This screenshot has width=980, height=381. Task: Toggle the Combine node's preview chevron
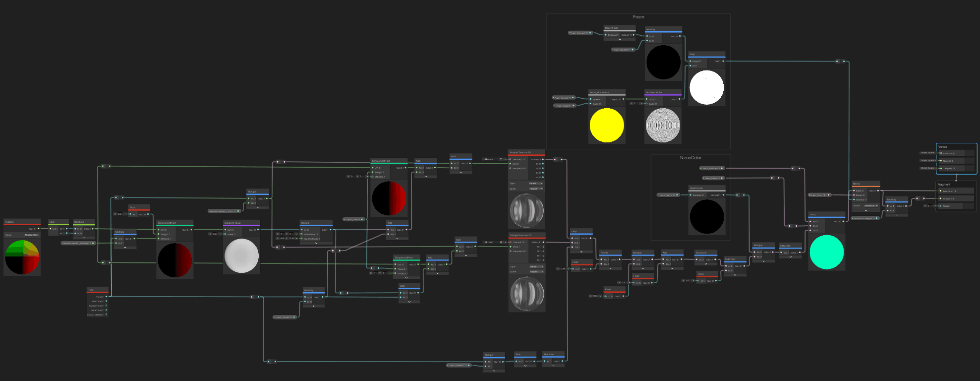point(84,238)
